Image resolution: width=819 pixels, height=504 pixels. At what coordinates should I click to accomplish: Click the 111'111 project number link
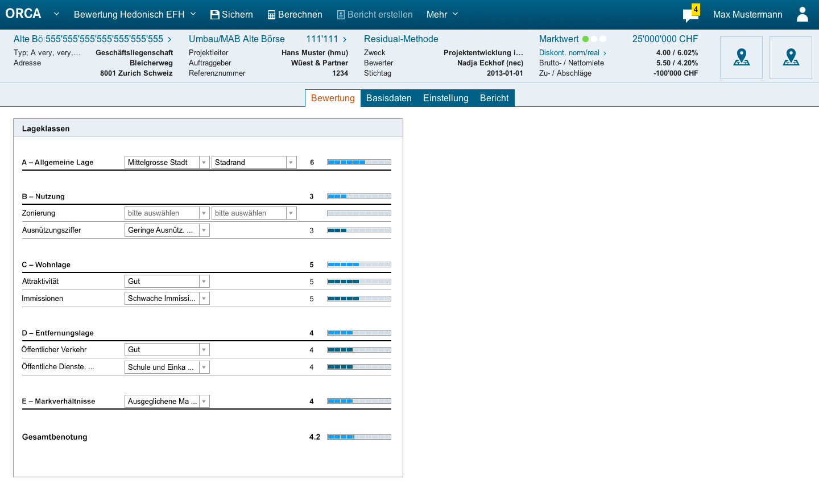coord(326,39)
